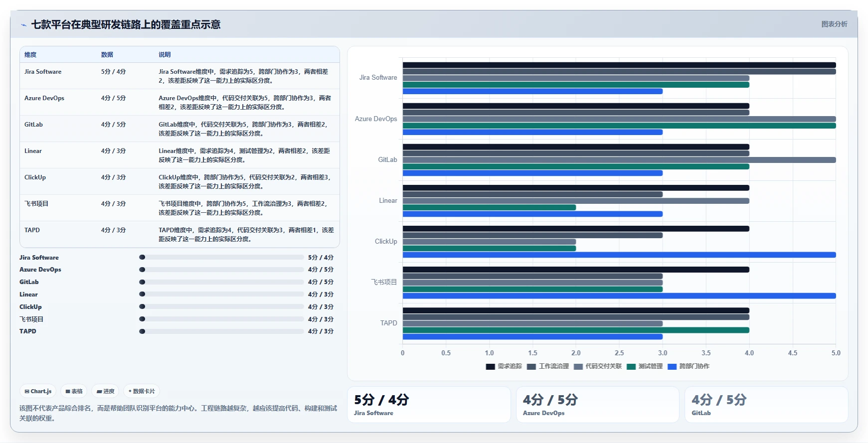
Task: Toggle the 测试管理 legend series
Action: pyautogui.click(x=645, y=366)
